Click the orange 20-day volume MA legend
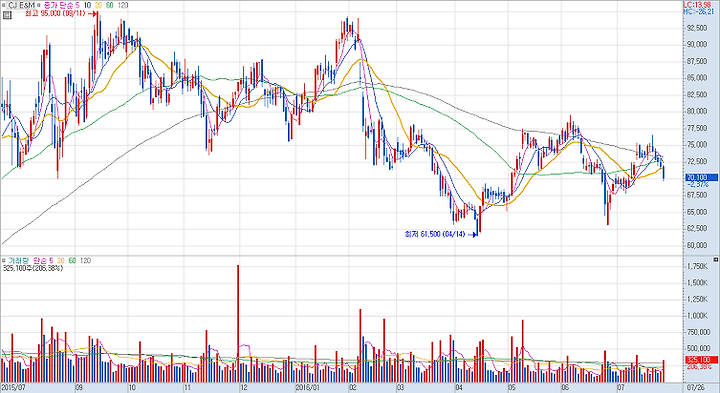This screenshot has height=393, width=720. pos(61,261)
